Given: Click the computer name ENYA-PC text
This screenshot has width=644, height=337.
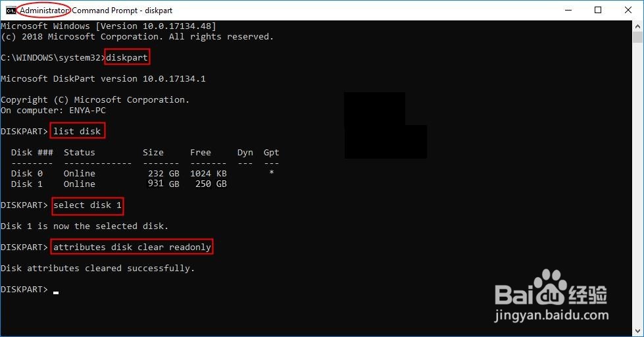Looking at the screenshot, I should [x=87, y=111].
